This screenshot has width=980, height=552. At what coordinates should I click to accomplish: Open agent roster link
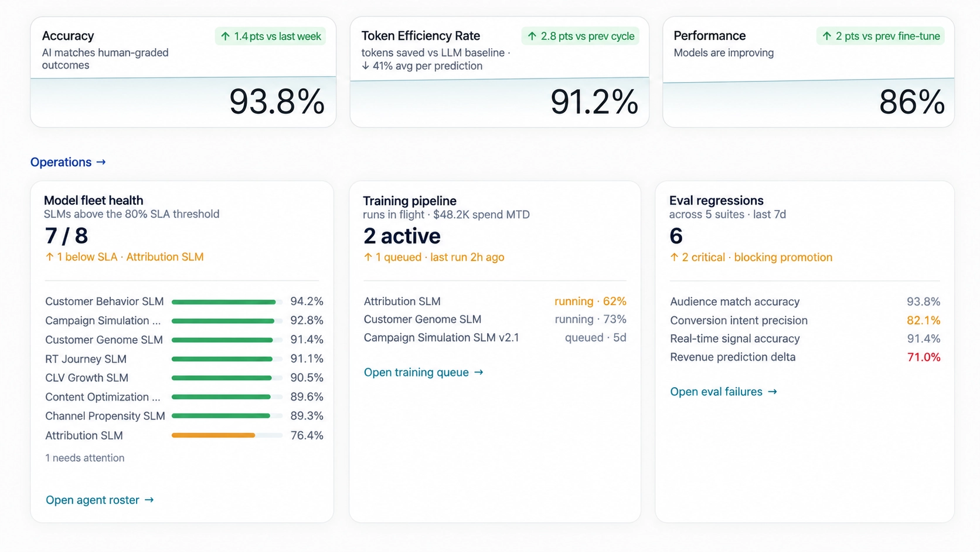[100, 500]
